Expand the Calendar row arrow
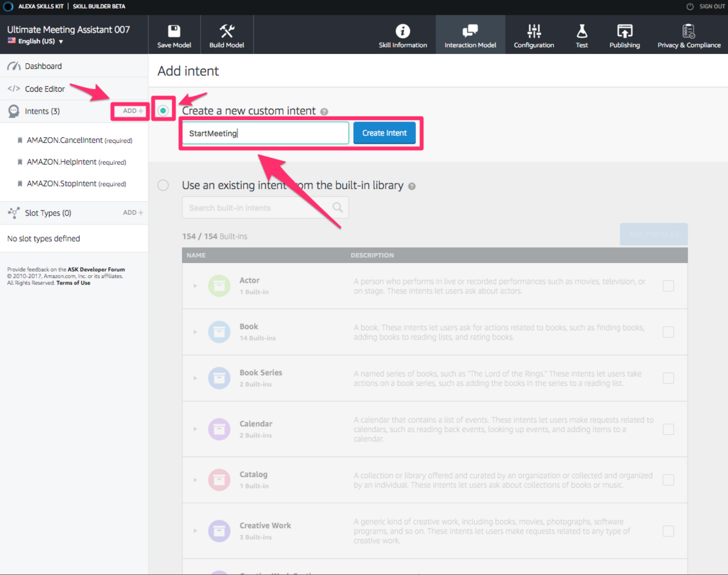This screenshot has width=728, height=575. point(195,429)
